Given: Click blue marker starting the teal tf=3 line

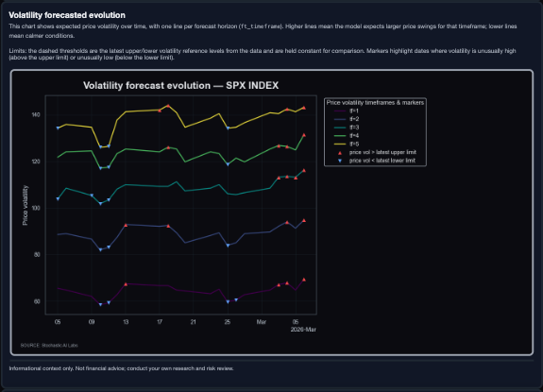Looking at the screenshot, I should click(x=58, y=199).
